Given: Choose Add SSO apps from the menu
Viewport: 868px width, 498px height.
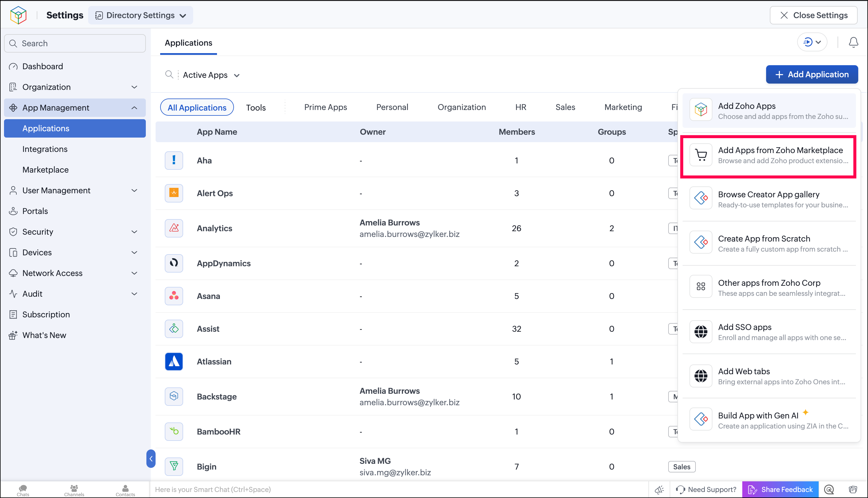Looking at the screenshot, I should tap(769, 332).
